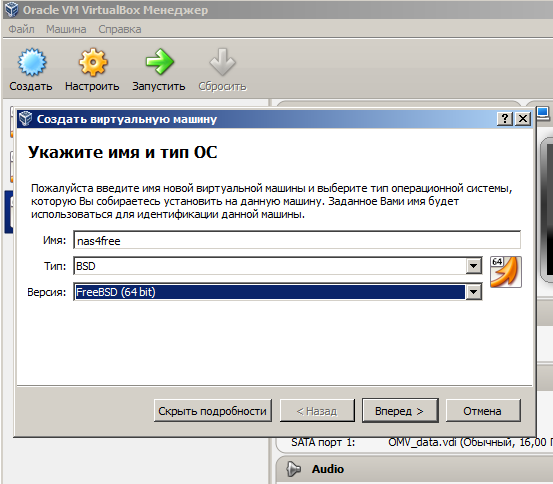This screenshot has height=484, width=553.
Task: Open the Машина menu
Action: pos(66,29)
